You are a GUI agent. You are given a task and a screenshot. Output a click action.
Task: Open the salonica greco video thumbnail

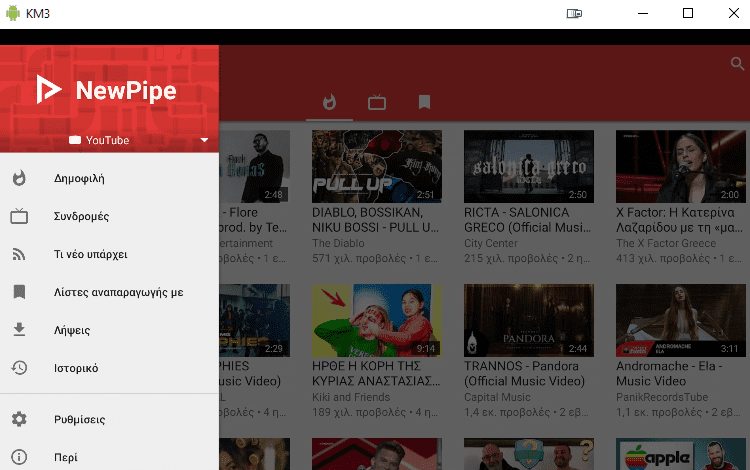(529, 166)
